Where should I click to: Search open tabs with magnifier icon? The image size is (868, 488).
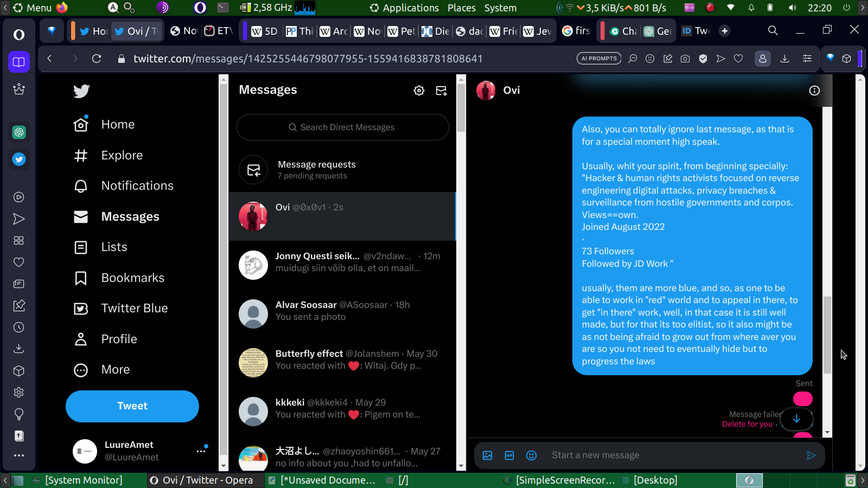[x=773, y=30]
